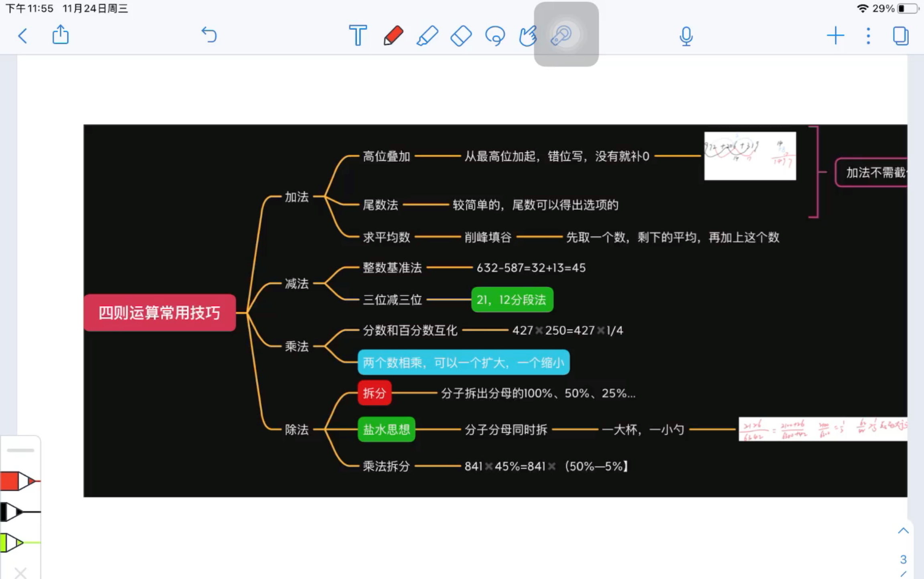Viewport: 924px width, 579px height.
Task: Tap 较简单的，尾数可以得出选项的 text
Action: pyautogui.click(x=535, y=205)
